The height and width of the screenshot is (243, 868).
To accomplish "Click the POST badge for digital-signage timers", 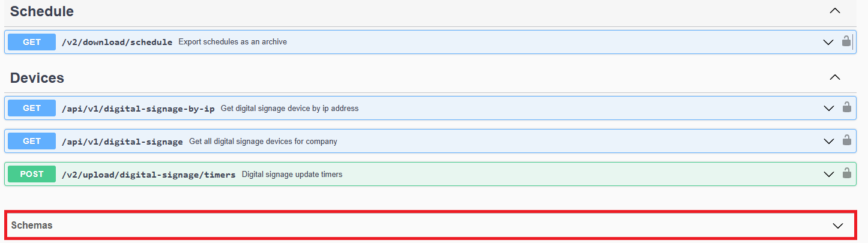I will 32,174.
